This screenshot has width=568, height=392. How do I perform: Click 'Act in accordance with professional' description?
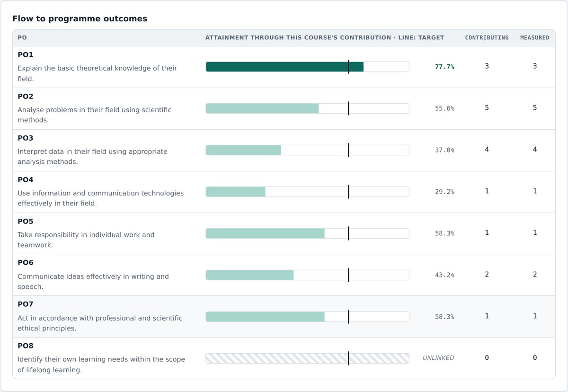tap(100, 323)
